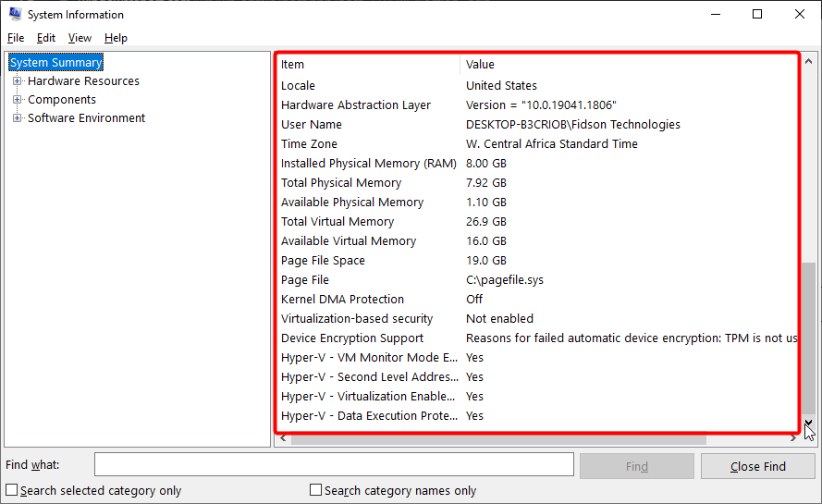Expand the Software Environment node
Viewport: 822px width, 504px height.
[18, 118]
